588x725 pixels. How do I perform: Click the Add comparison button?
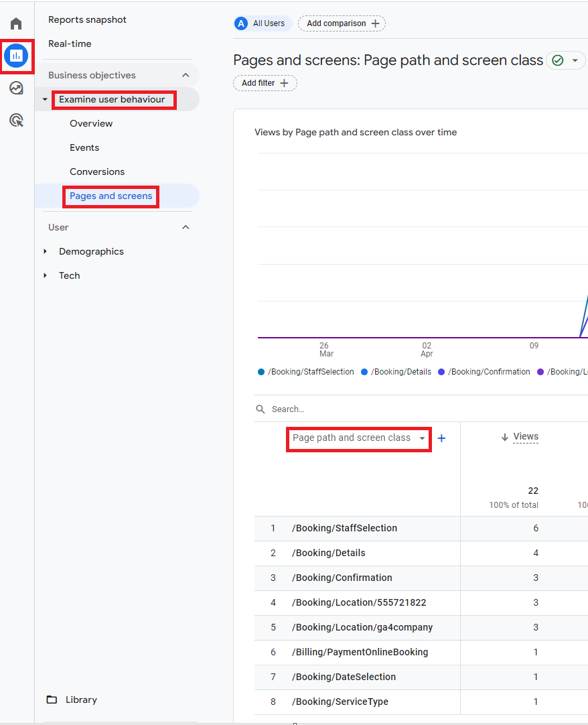pyautogui.click(x=342, y=23)
